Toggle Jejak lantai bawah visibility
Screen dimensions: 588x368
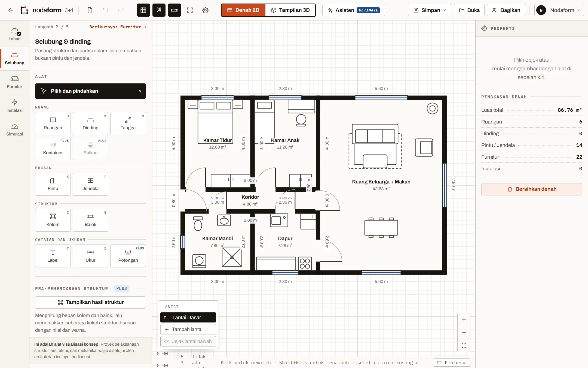[188, 341]
